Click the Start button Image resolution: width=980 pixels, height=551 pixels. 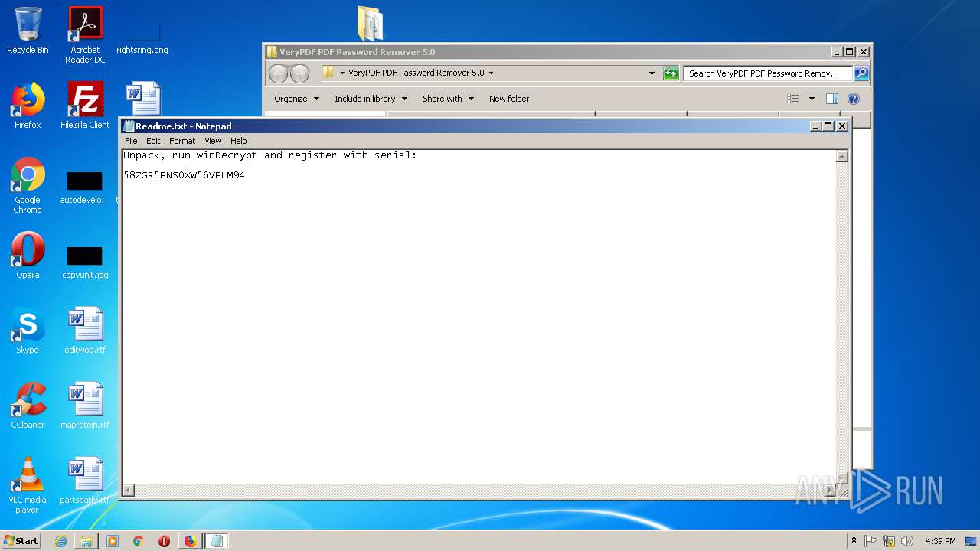(x=21, y=540)
